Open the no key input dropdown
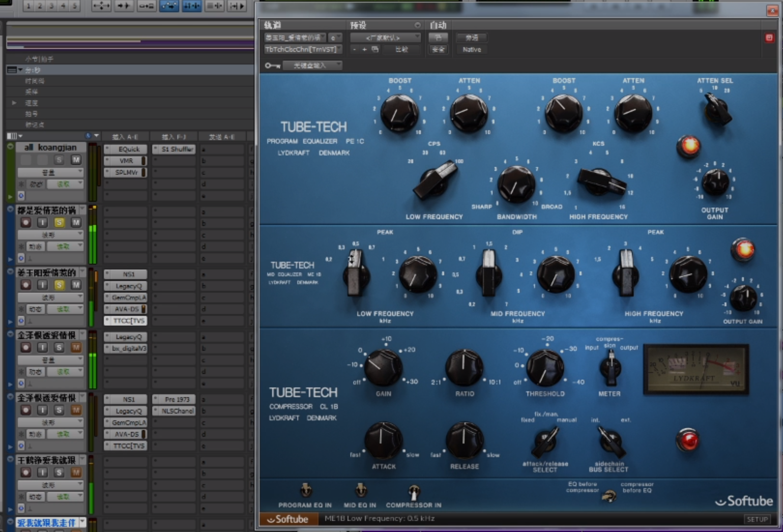Screen dimensions: 783x532 pos(312,66)
